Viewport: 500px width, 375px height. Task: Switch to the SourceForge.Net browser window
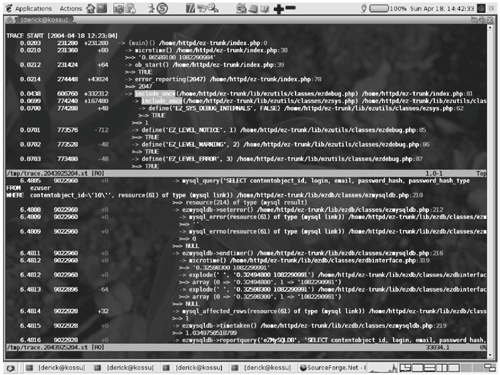pos(333,368)
